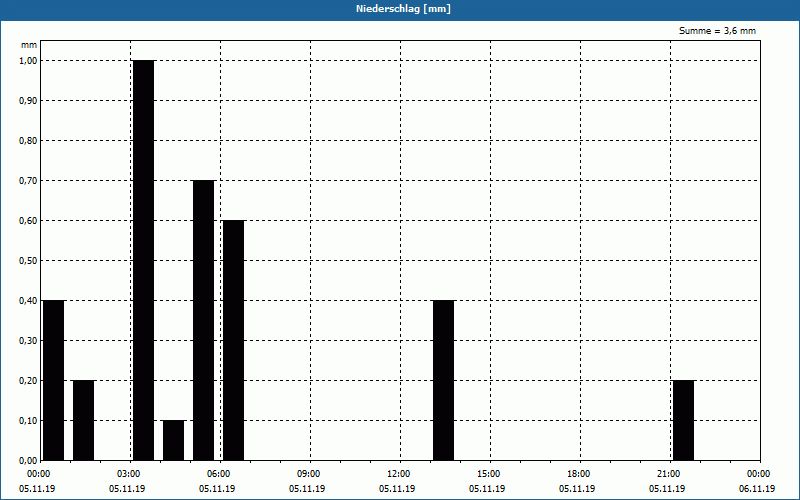The height and width of the screenshot is (500, 800).
Task: Click the 18:00 time label
Action: [578, 474]
